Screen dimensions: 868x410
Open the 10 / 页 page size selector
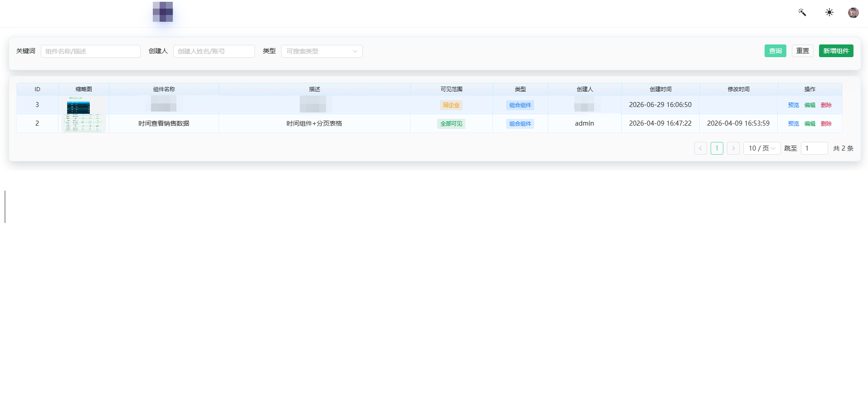[x=761, y=148]
